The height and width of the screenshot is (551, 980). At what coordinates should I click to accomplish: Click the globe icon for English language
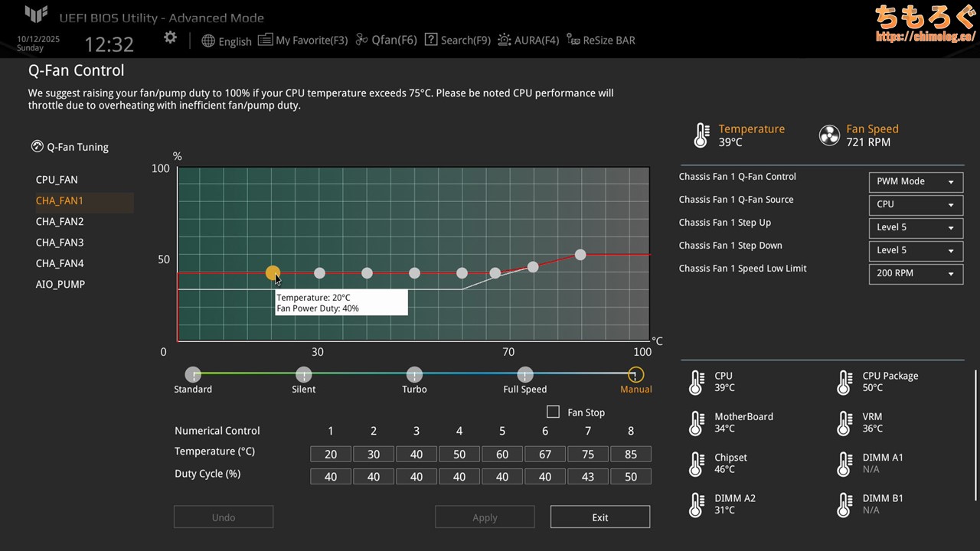(x=208, y=41)
